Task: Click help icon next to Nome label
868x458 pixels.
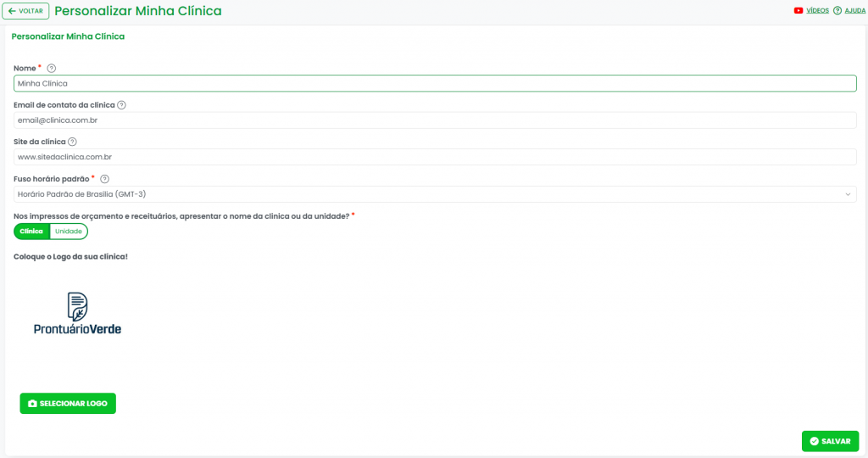Action: (52, 68)
